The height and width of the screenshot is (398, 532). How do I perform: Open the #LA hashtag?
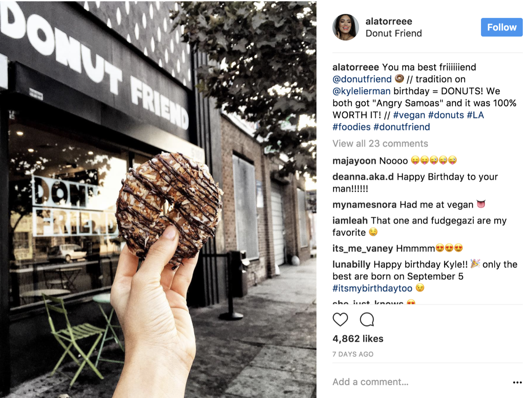tap(475, 115)
